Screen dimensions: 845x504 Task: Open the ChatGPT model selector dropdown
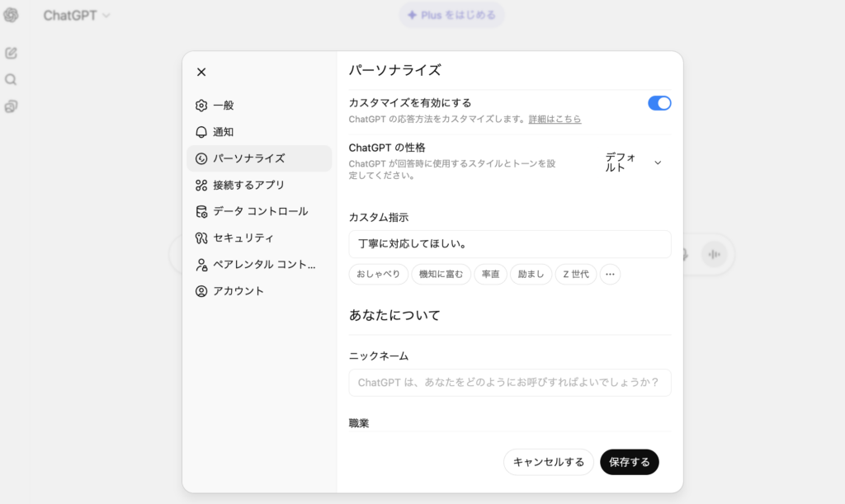pos(77,16)
